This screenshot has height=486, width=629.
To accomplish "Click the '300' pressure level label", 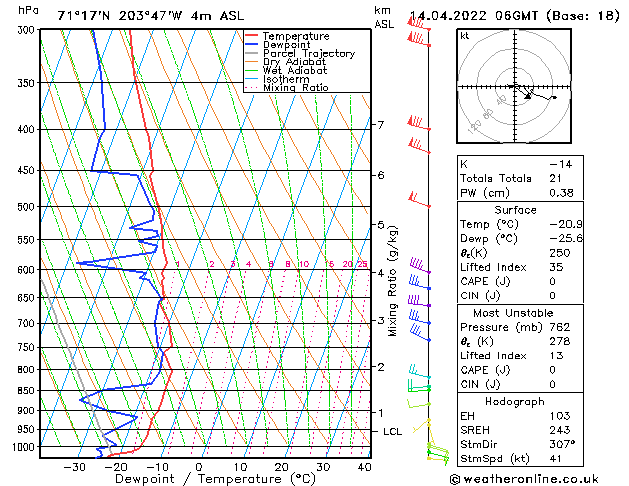I will click(x=28, y=30).
